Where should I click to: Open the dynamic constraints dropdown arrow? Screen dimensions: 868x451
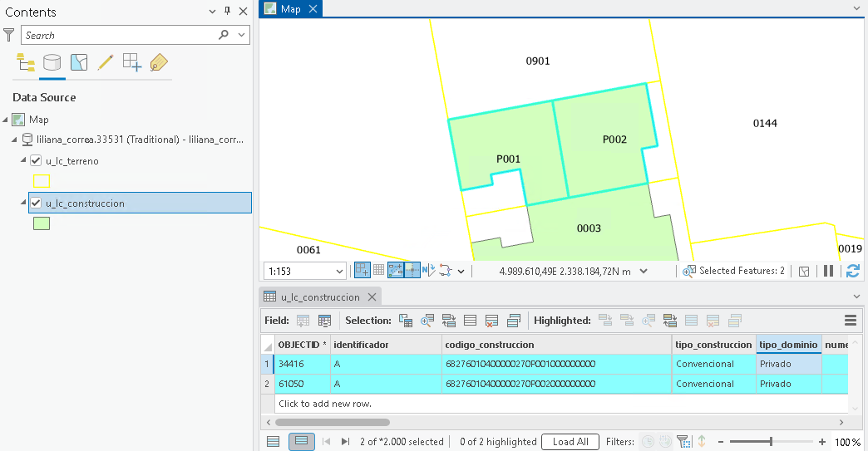[461, 272]
